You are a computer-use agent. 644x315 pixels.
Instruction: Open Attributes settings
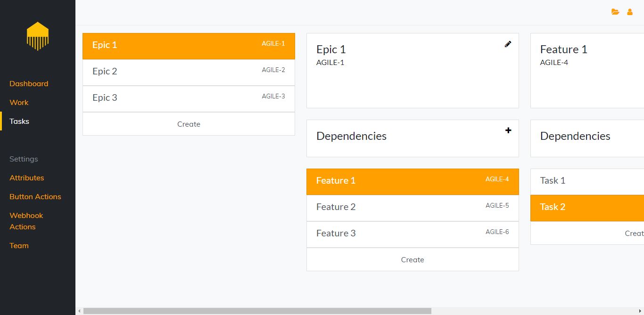tap(27, 178)
